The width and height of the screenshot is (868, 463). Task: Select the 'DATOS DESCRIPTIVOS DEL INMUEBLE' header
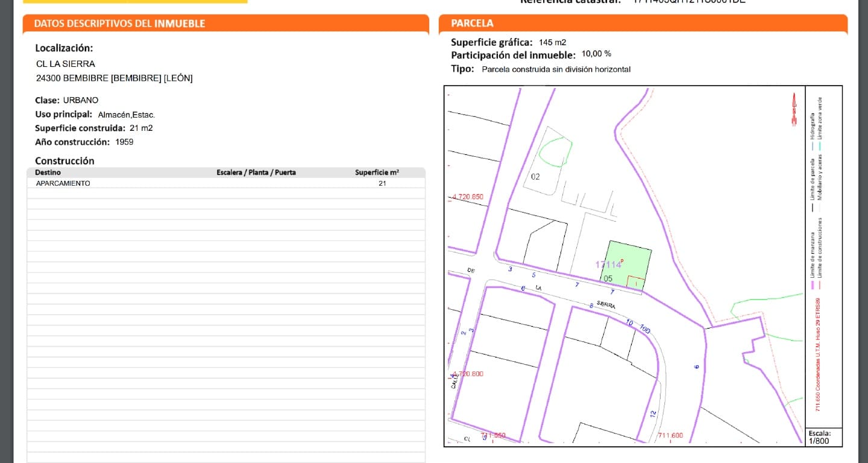[x=119, y=24]
